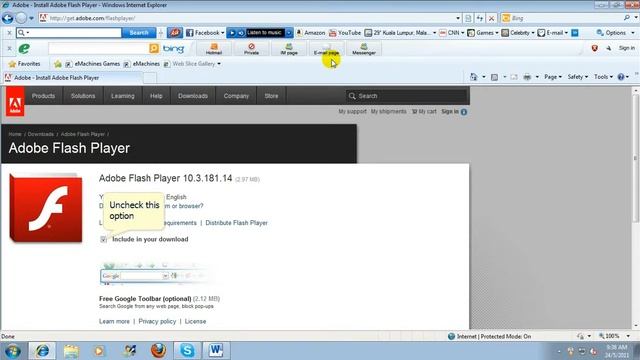This screenshot has width=640, height=360.
Task: Open Windows Explorer folder in taskbar
Action: tap(71, 351)
